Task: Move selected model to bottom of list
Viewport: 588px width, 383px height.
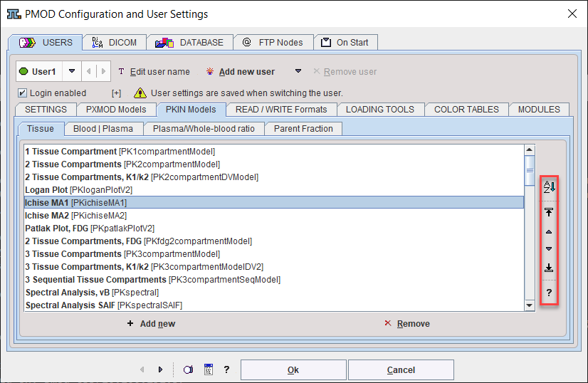Action: 549,268
